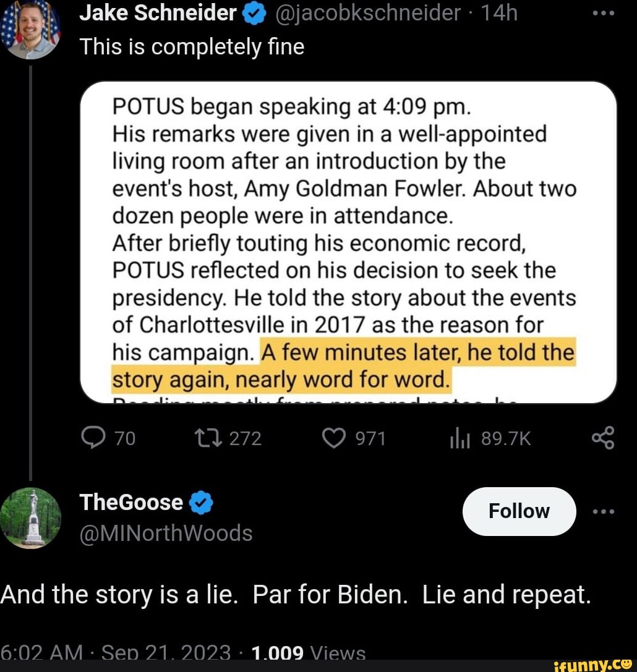The width and height of the screenshot is (637, 672).
Task: Open more options menu beside Follow
Action: [604, 511]
